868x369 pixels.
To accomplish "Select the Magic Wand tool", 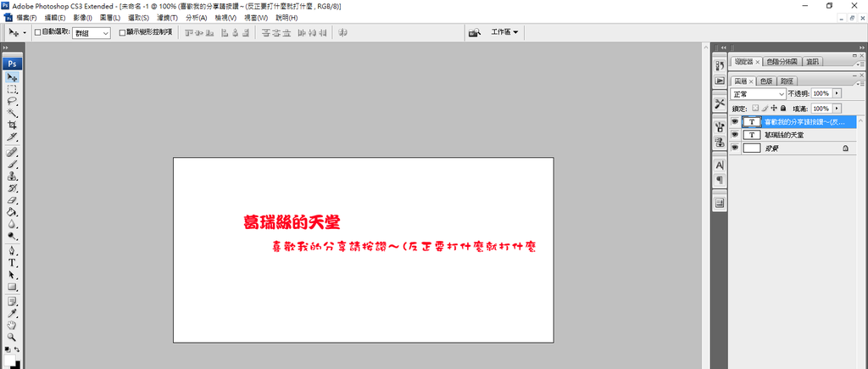I will coord(12,113).
